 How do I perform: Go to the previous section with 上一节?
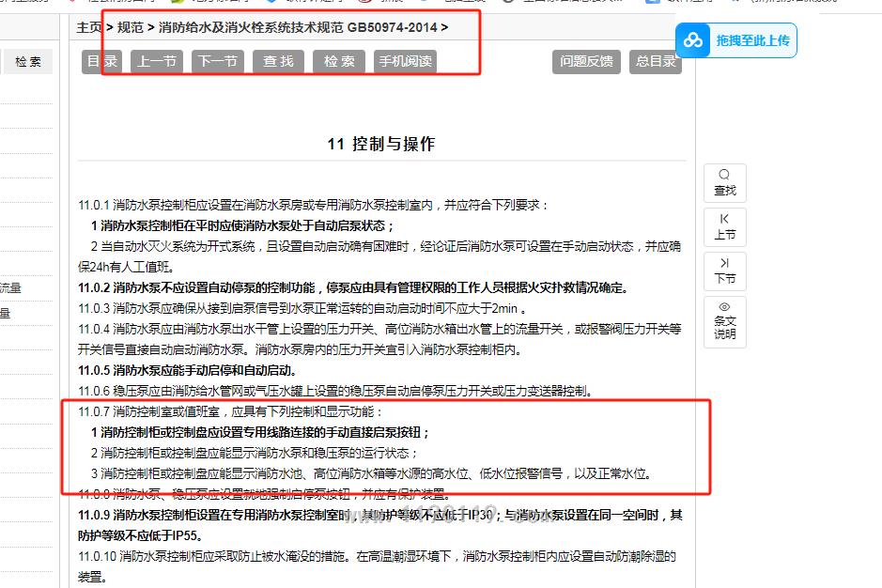tap(157, 62)
